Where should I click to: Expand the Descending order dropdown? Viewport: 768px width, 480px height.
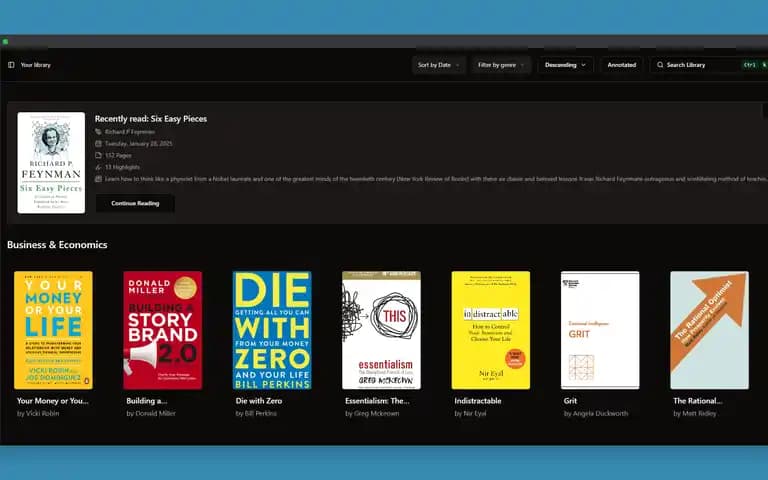point(565,65)
